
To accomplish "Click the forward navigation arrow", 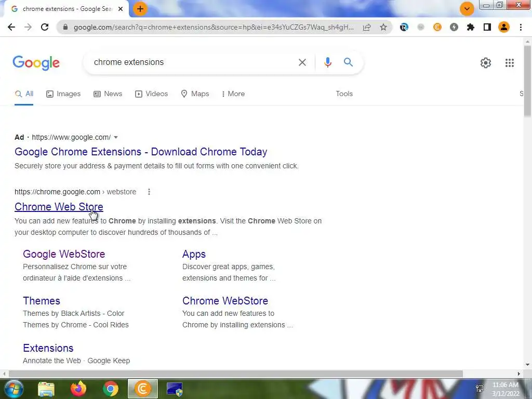I will 28,27.
